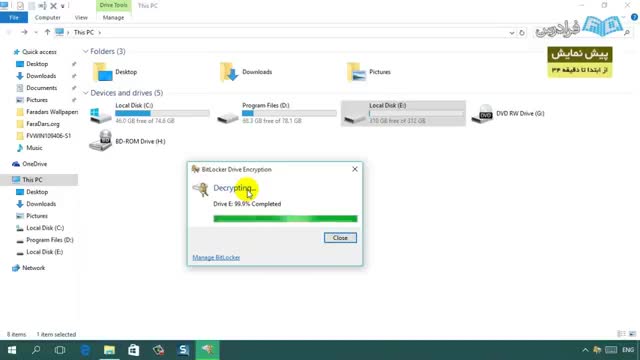Open Local Disk (C:) under This PC in sidebar

tap(45, 228)
